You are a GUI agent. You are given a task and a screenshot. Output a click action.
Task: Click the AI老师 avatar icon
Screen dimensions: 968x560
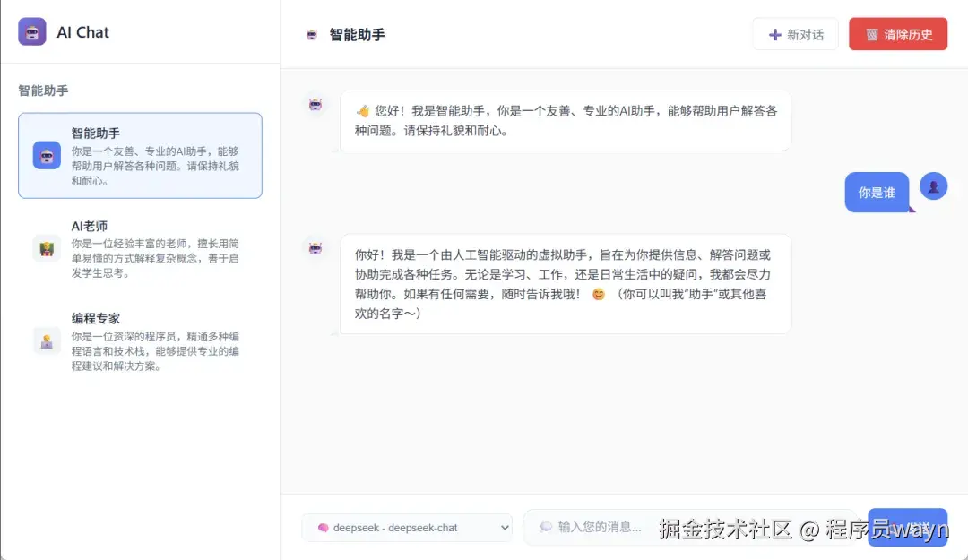click(x=47, y=247)
